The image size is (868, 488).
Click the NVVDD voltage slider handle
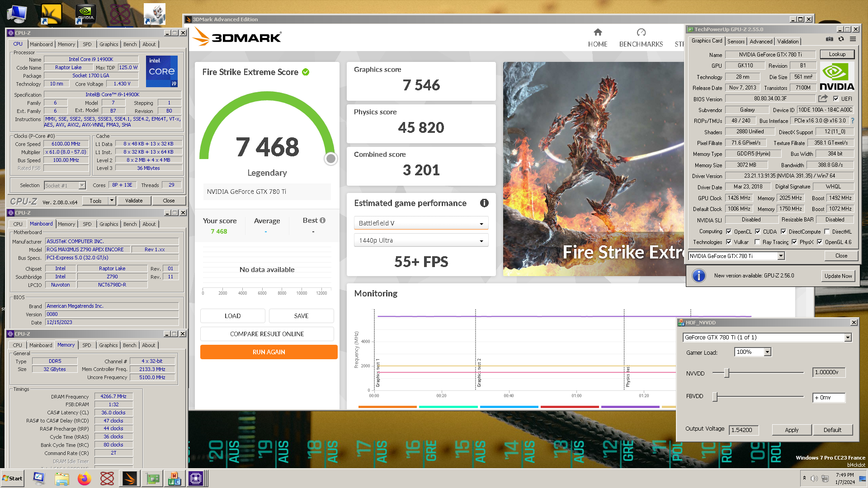(726, 373)
